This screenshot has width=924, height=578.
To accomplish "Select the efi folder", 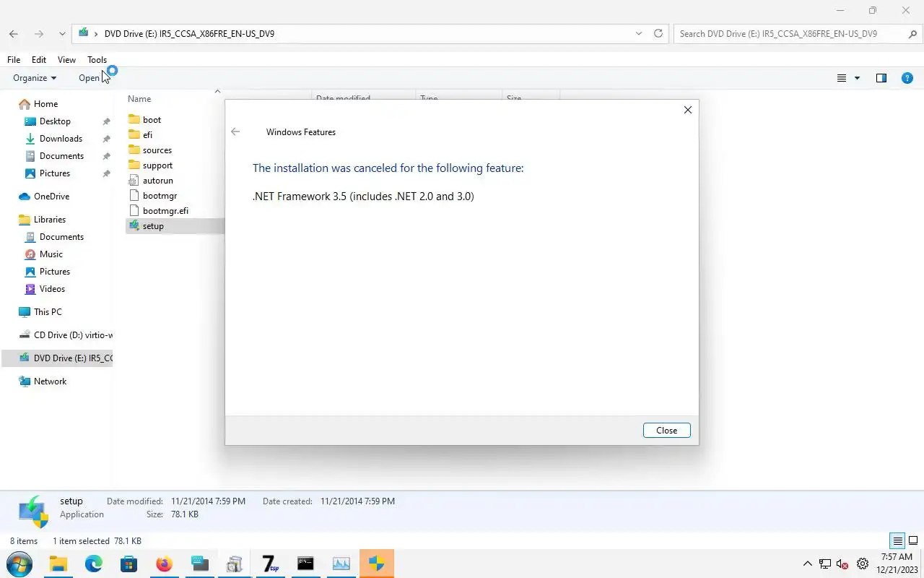I will pos(147,135).
